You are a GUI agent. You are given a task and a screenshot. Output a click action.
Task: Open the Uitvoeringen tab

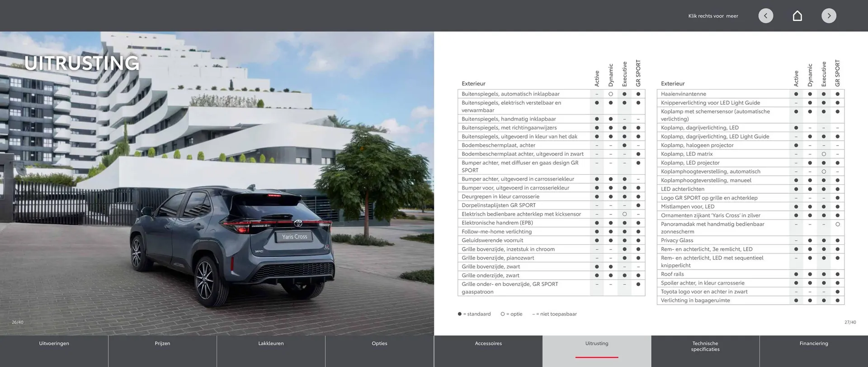tap(54, 351)
